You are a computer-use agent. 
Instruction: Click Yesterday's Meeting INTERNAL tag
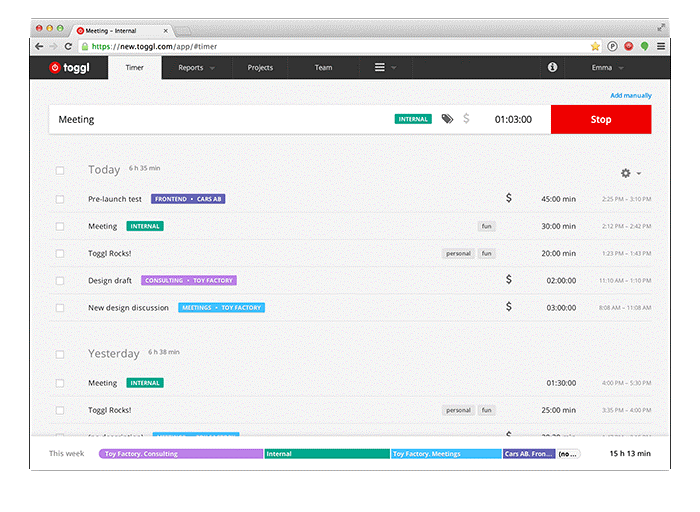pos(145,383)
